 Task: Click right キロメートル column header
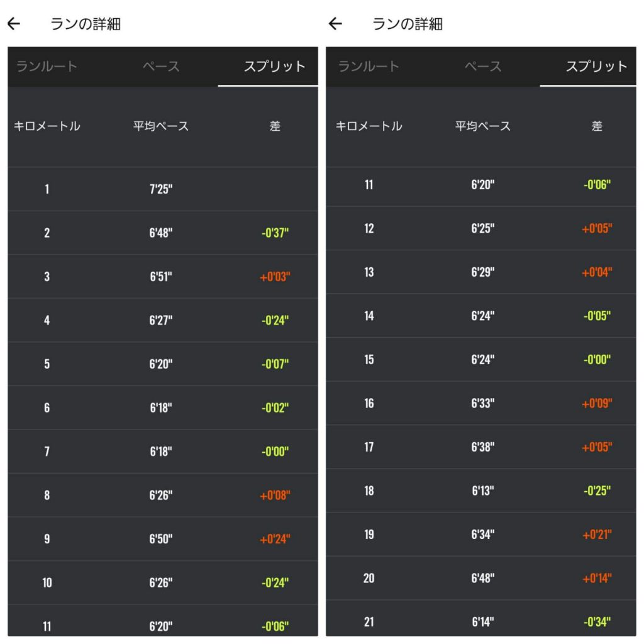pos(369,126)
